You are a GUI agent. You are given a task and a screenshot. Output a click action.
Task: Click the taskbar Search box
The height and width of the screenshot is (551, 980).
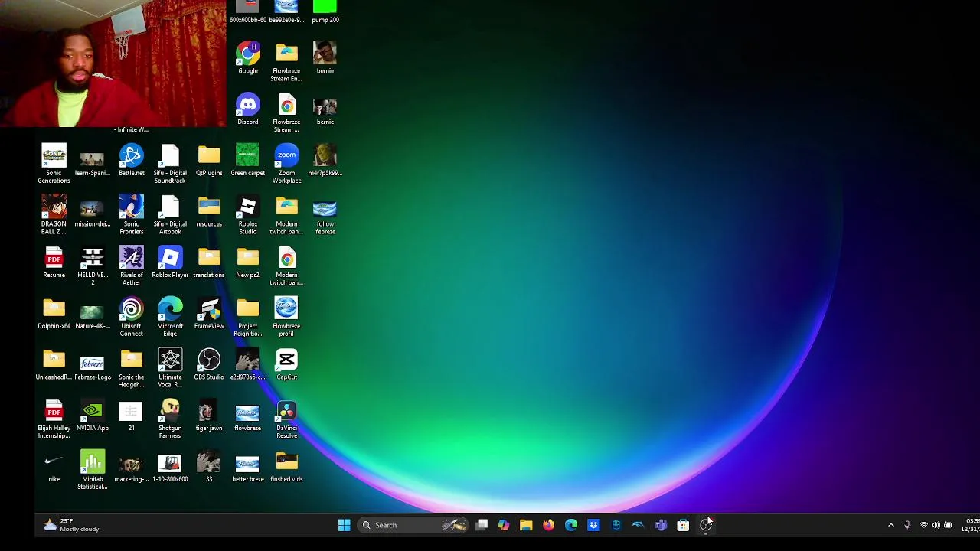[x=413, y=525]
